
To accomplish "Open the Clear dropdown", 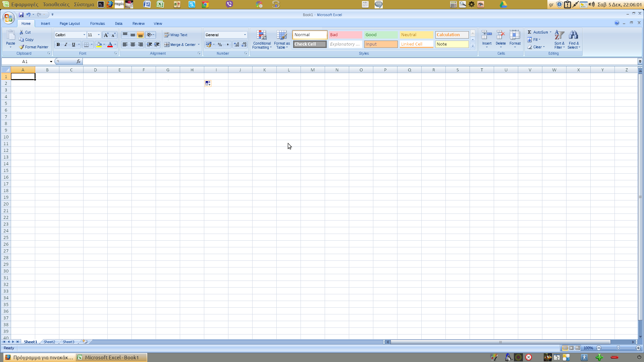I will 536,47.
